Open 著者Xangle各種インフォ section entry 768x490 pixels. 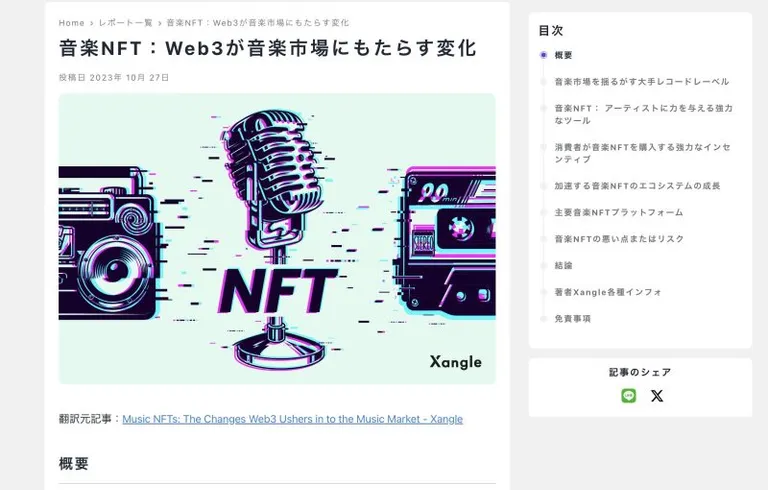pos(608,292)
